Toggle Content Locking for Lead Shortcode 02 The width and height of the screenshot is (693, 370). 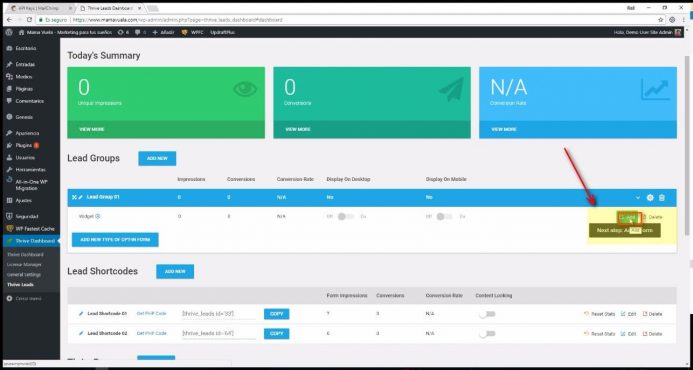[x=487, y=334]
